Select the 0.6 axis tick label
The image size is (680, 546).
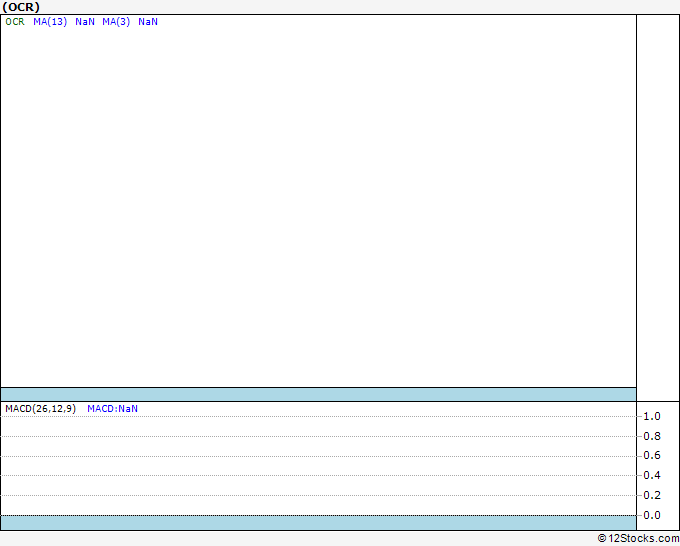652,456
